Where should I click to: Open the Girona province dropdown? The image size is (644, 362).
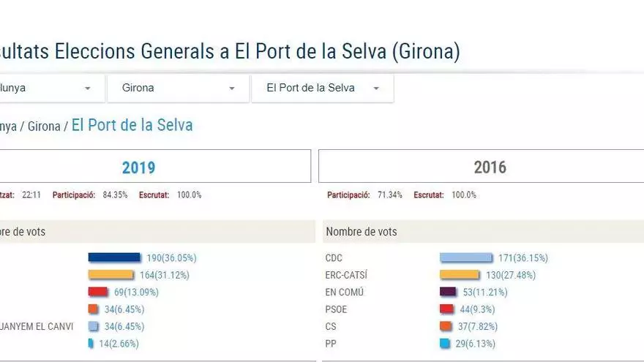click(x=178, y=88)
